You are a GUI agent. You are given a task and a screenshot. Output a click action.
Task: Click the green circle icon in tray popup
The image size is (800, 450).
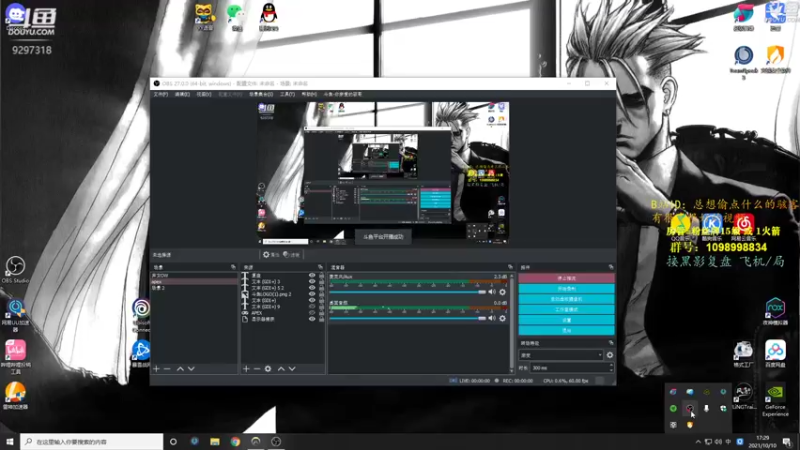673,408
